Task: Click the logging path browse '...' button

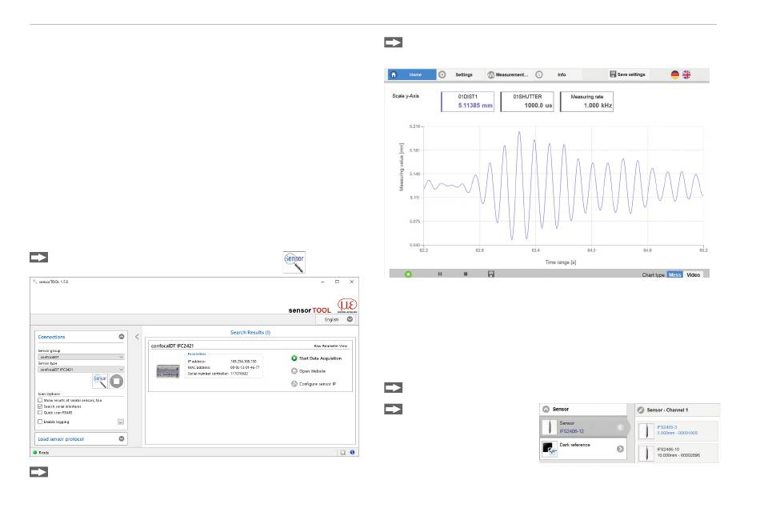Action: pos(121,422)
